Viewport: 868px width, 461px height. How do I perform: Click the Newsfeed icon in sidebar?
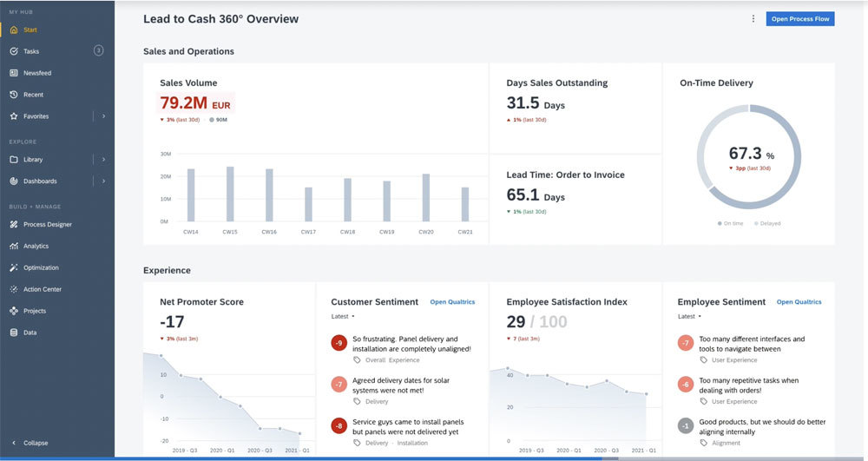coord(14,73)
